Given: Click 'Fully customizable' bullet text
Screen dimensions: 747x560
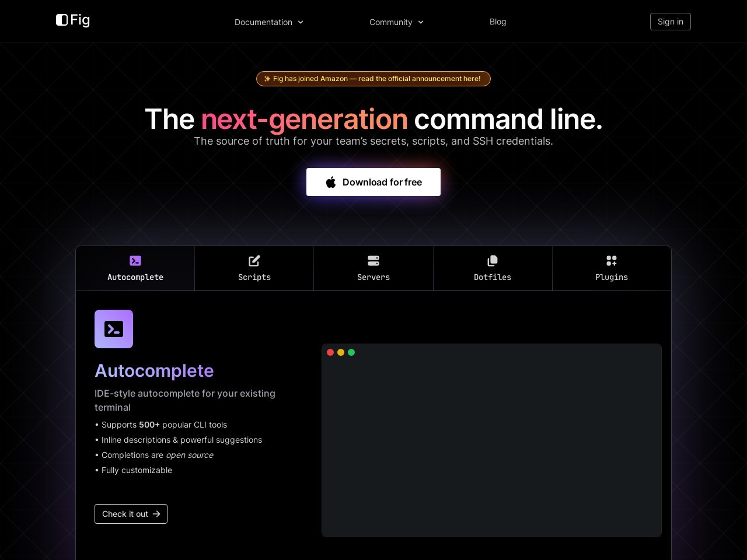Looking at the screenshot, I should click(x=134, y=470).
